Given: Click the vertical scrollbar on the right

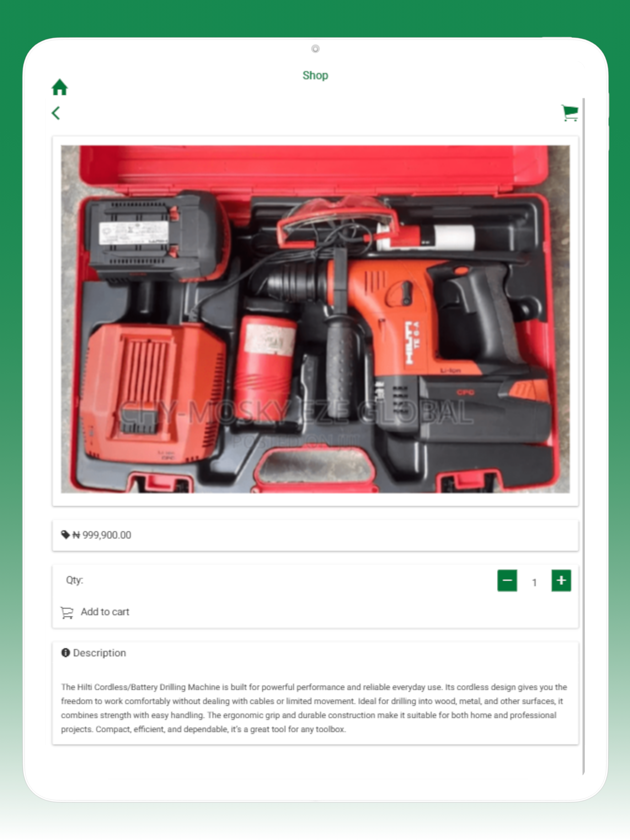Looking at the screenshot, I should click(x=583, y=436).
